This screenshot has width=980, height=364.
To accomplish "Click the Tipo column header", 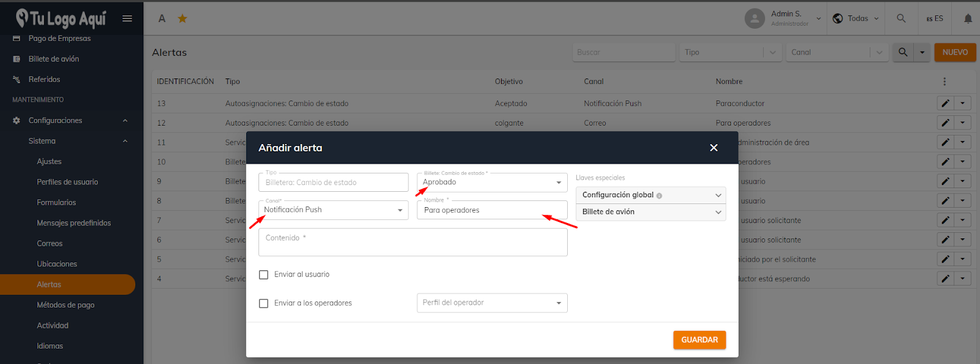I will [233, 82].
